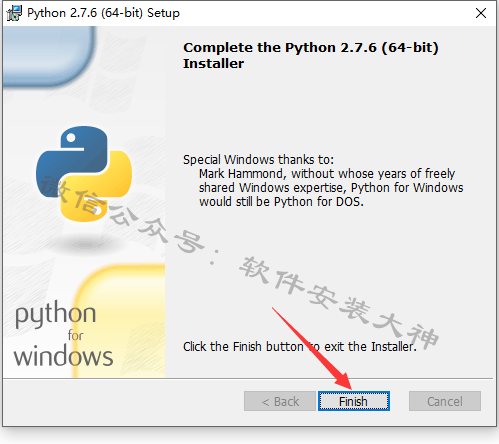Click the red arrow annotation
The width and height of the screenshot is (499, 444).
pos(312,348)
